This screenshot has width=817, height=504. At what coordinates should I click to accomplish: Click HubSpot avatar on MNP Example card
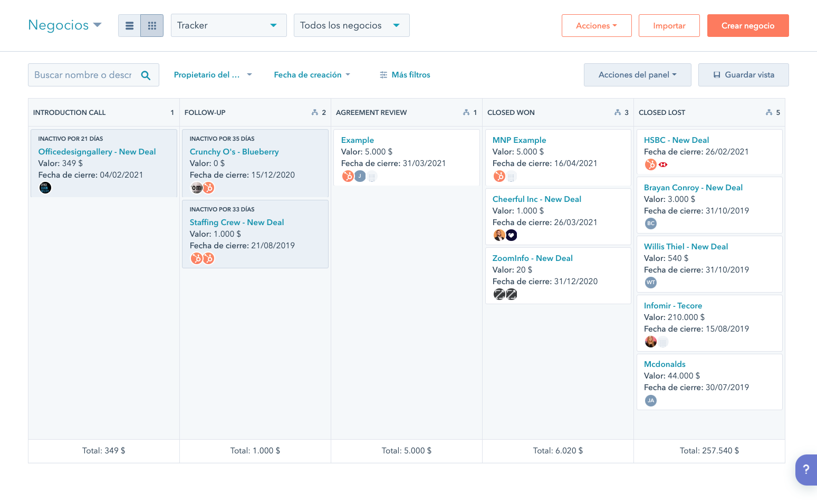pos(499,176)
